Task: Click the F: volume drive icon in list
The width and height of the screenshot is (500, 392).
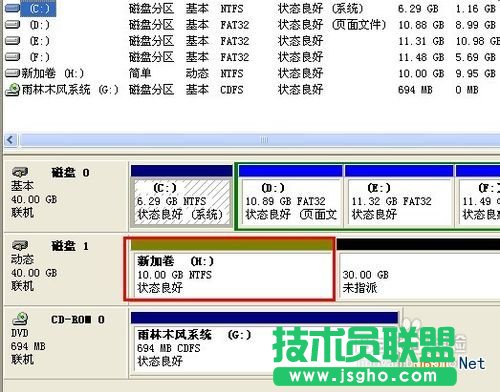Action: [13, 57]
